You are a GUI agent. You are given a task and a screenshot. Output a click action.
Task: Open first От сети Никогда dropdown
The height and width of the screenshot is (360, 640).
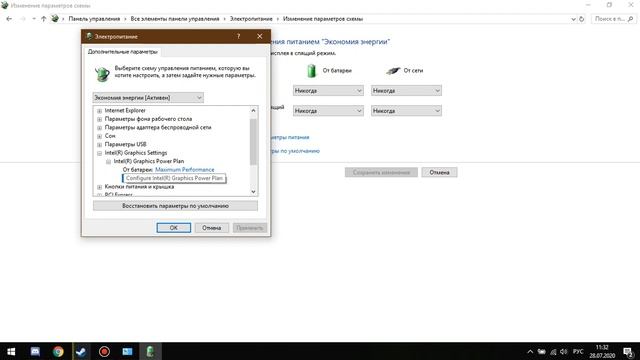(406, 91)
